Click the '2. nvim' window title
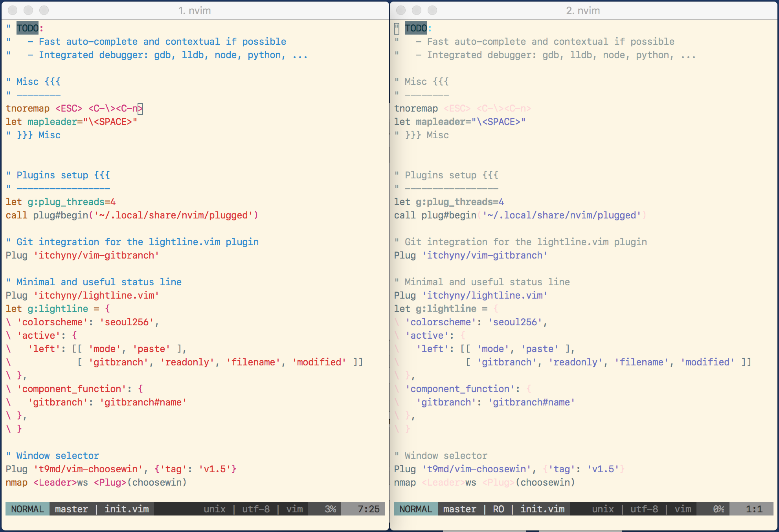779x532 pixels. click(x=584, y=11)
